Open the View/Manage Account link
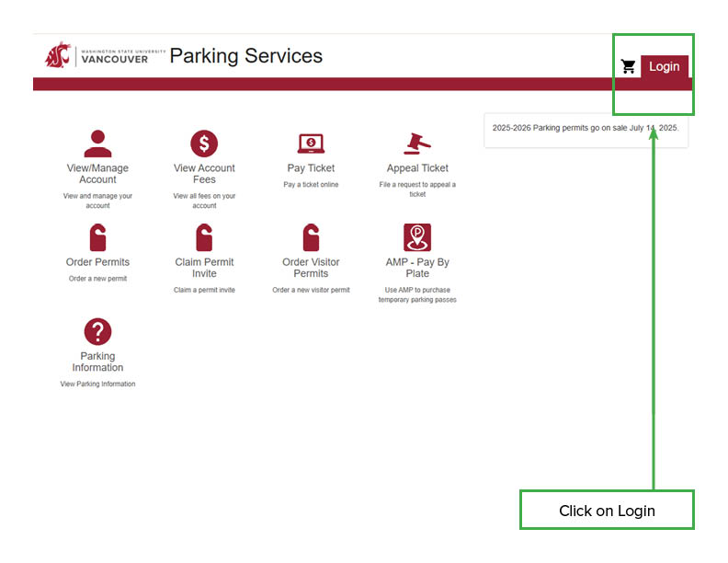This screenshot has height=563, width=728. point(97,174)
